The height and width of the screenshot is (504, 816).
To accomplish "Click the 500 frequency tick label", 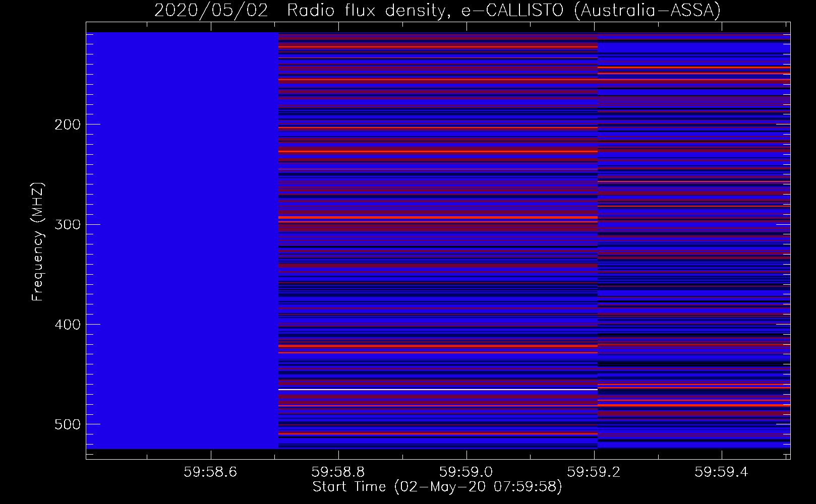I will [x=68, y=424].
